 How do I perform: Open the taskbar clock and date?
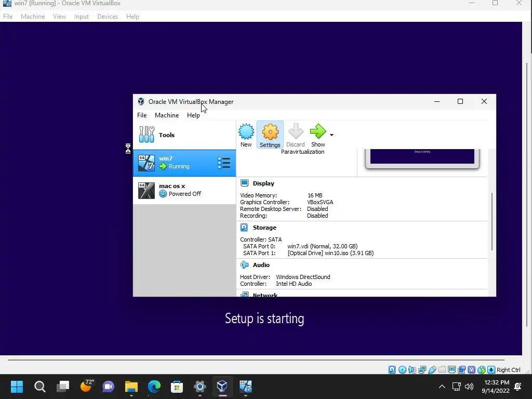pyautogui.click(x=496, y=387)
